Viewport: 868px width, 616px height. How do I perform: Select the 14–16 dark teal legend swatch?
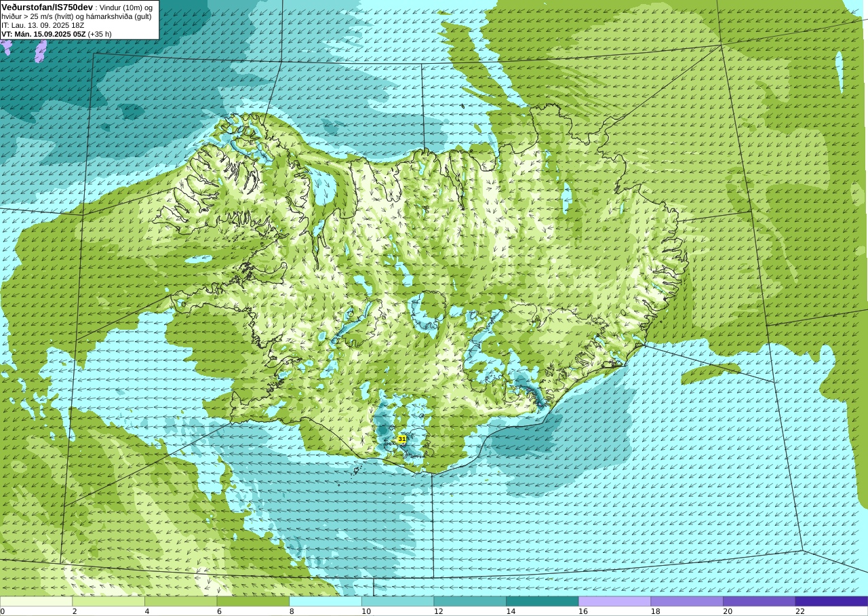point(542,601)
